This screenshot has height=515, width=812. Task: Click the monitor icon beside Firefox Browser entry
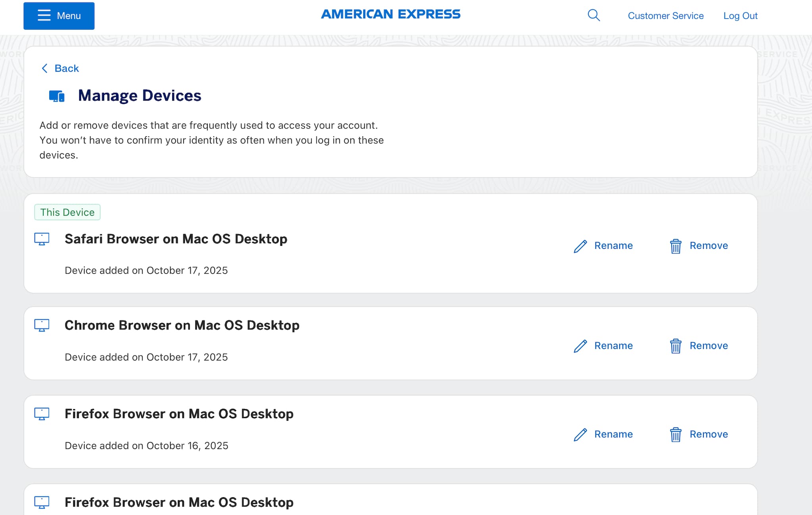(41, 414)
